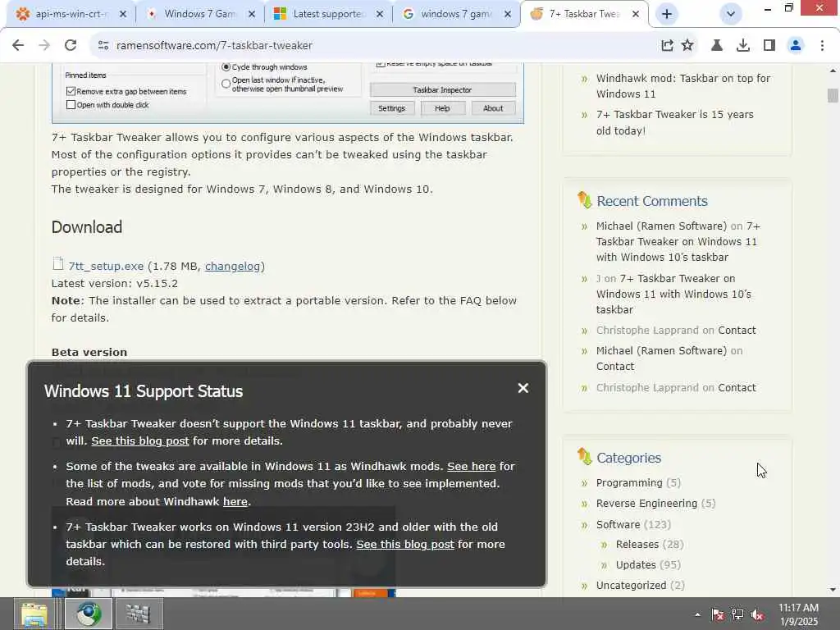Open the Uncategorized category

631,586
